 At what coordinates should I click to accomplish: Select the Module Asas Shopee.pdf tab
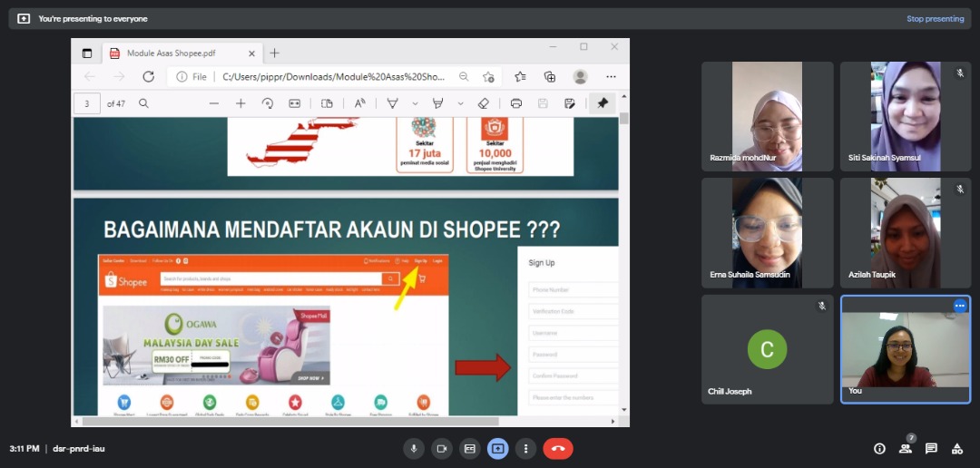pyautogui.click(x=181, y=54)
